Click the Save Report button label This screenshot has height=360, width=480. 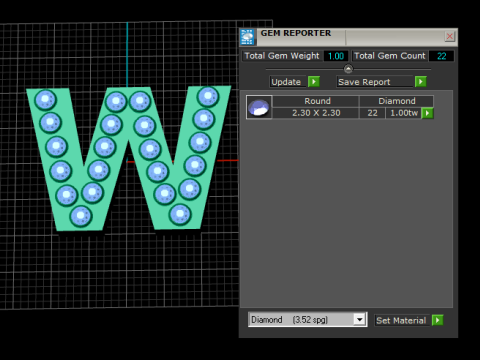(375, 82)
